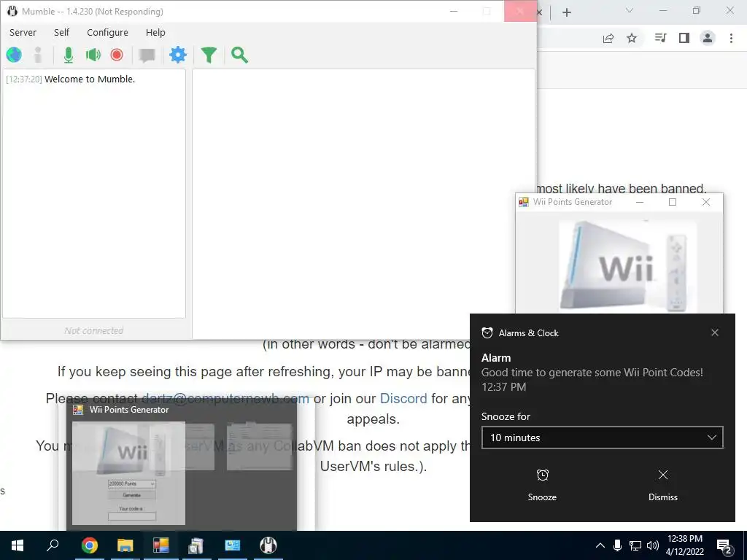Start recording with the red record icon
Image resolution: width=747 pixels, height=560 pixels.
(117, 55)
